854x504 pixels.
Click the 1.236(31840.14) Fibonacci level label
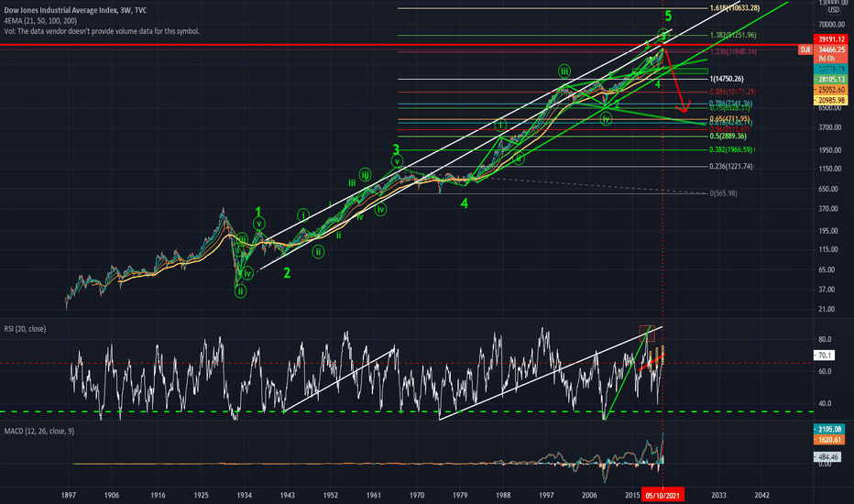[x=733, y=51]
